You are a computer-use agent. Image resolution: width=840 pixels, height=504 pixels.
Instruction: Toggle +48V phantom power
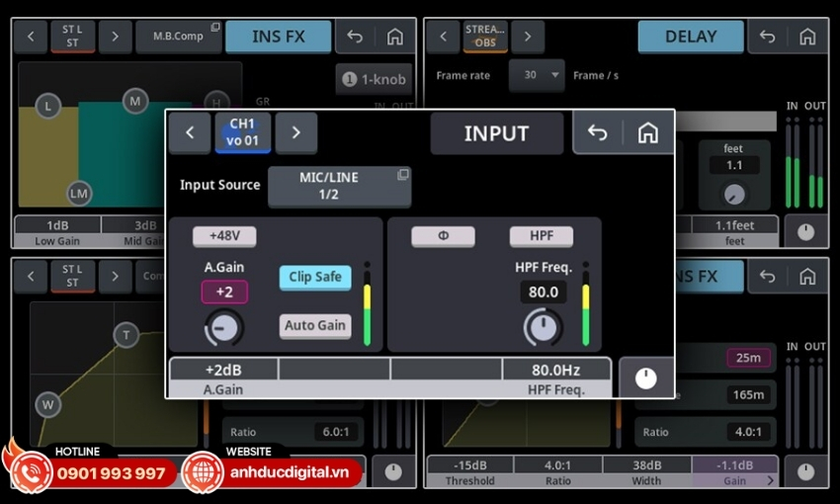click(x=224, y=236)
